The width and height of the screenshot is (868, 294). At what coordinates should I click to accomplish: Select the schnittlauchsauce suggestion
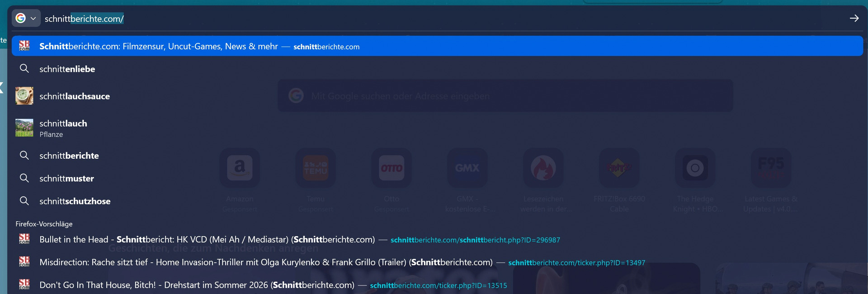click(x=437, y=96)
